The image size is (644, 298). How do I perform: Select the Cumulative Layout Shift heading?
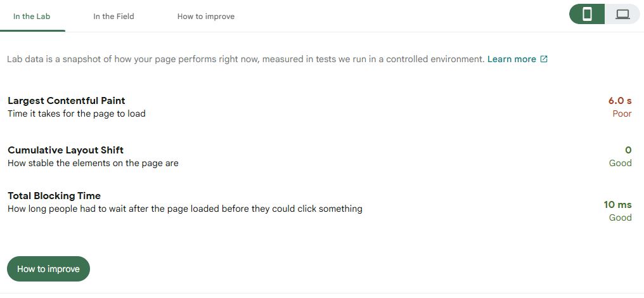[66, 150]
